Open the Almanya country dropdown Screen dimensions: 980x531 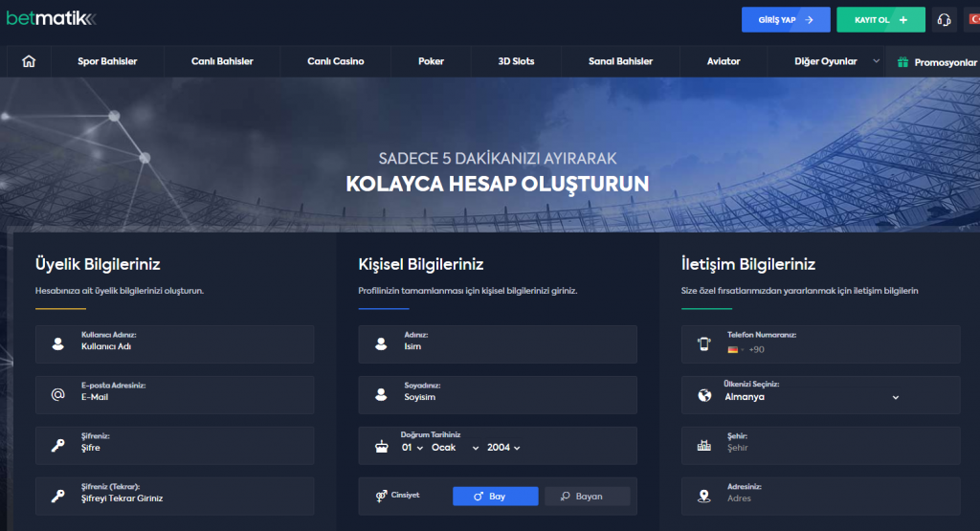click(x=812, y=397)
